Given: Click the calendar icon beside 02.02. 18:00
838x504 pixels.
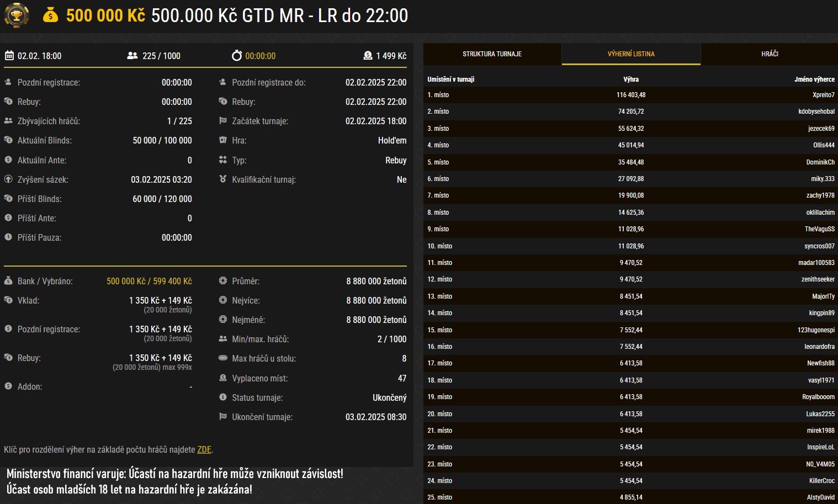Looking at the screenshot, I should coord(9,55).
